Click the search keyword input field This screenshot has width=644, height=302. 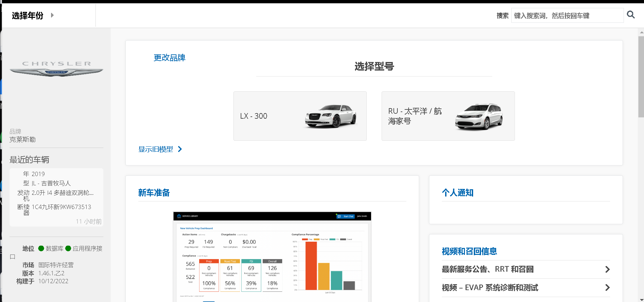(x=567, y=15)
